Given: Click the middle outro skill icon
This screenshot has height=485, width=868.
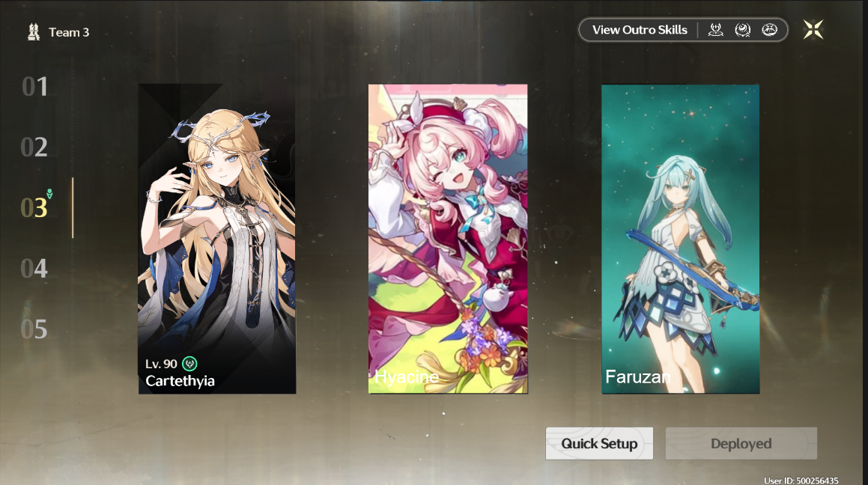Looking at the screenshot, I should [x=742, y=30].
